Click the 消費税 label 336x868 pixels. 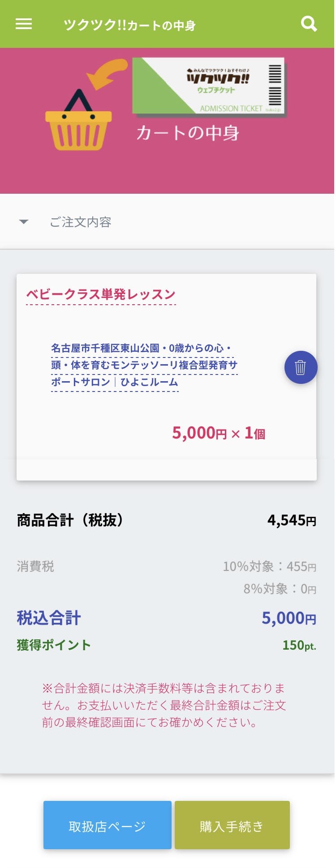(x=35, y=566)
